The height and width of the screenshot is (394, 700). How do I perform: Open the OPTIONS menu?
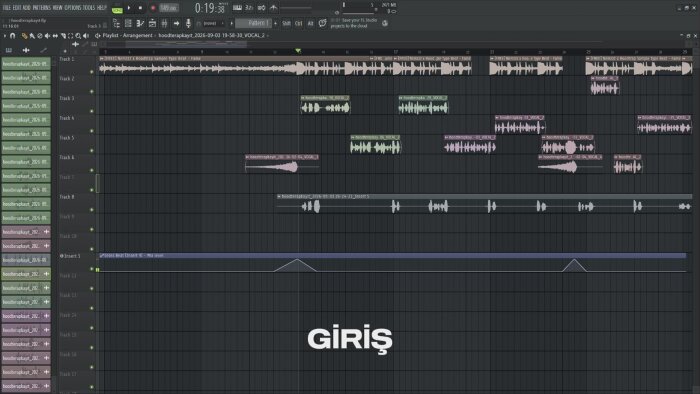click(x=73, y=8)
